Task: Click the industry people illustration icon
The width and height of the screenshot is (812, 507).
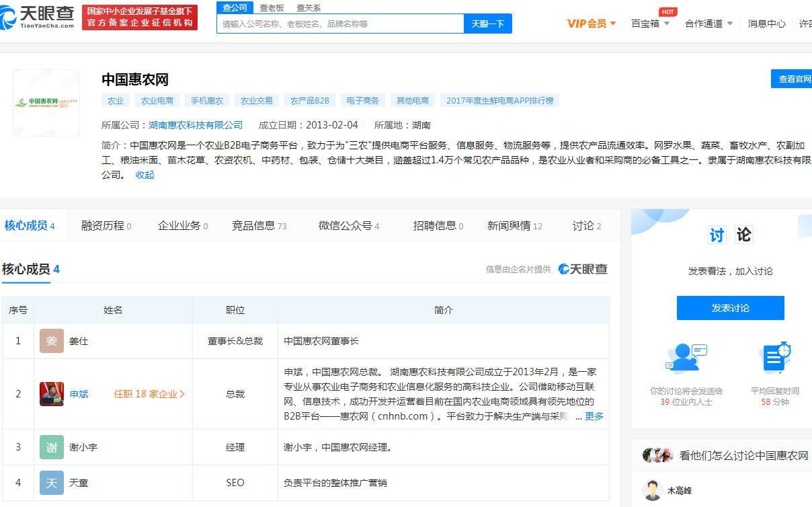Action: pos(686,358)
